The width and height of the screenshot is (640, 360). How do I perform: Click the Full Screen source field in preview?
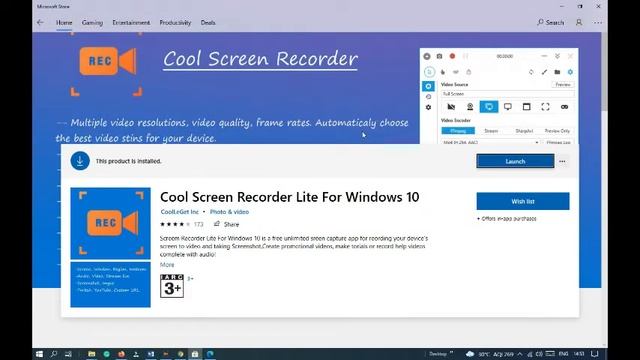[507, 94]
